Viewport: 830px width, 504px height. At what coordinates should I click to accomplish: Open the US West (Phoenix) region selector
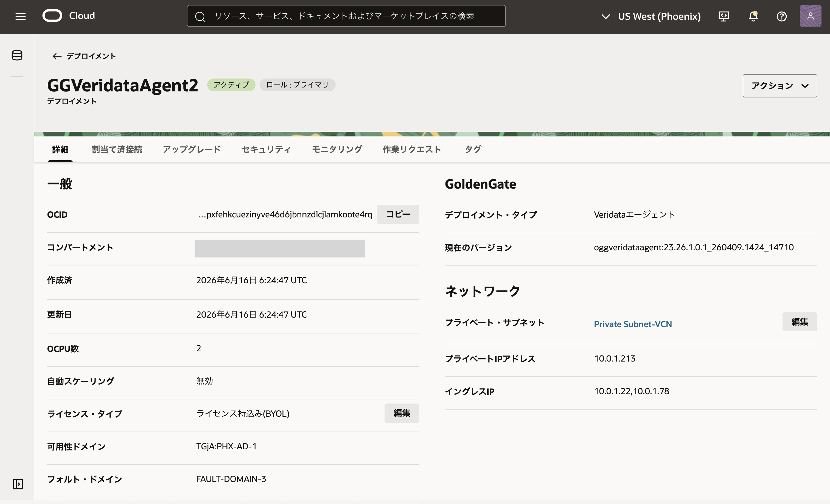pyautogui.click(x=651, y=16)
